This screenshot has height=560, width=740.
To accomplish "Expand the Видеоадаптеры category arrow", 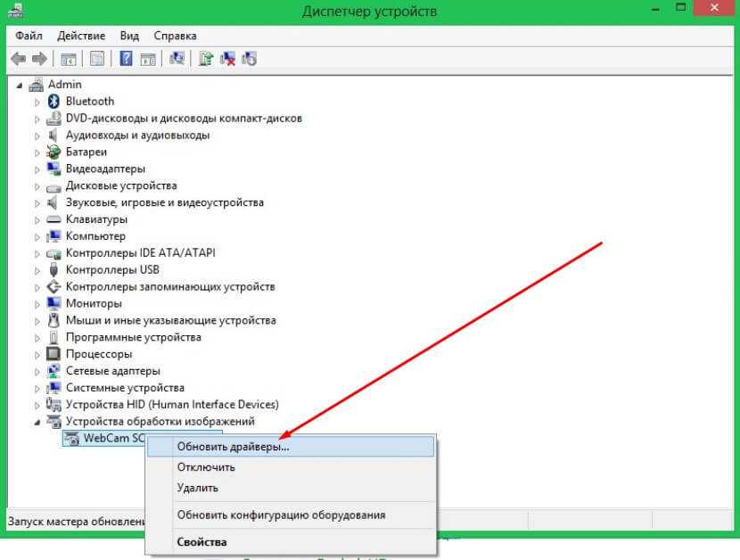I will click(x=37, y=169).
